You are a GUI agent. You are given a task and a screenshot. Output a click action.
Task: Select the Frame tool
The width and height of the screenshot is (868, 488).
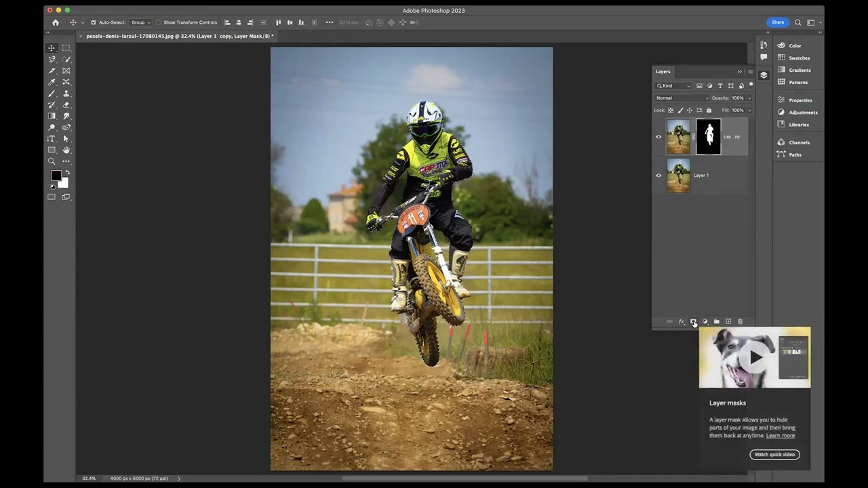[66, 70]
